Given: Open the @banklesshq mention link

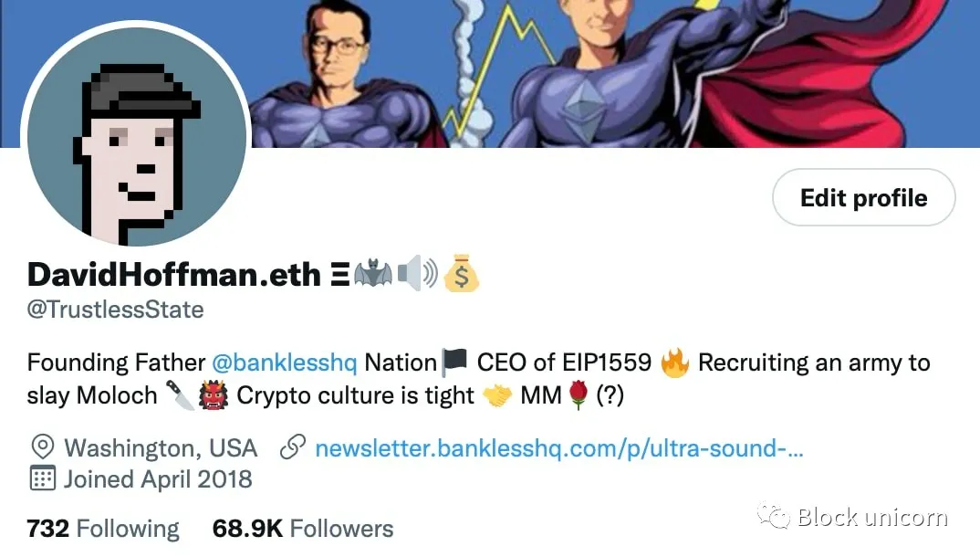Looking at the screenshot, I should (285, 363).
